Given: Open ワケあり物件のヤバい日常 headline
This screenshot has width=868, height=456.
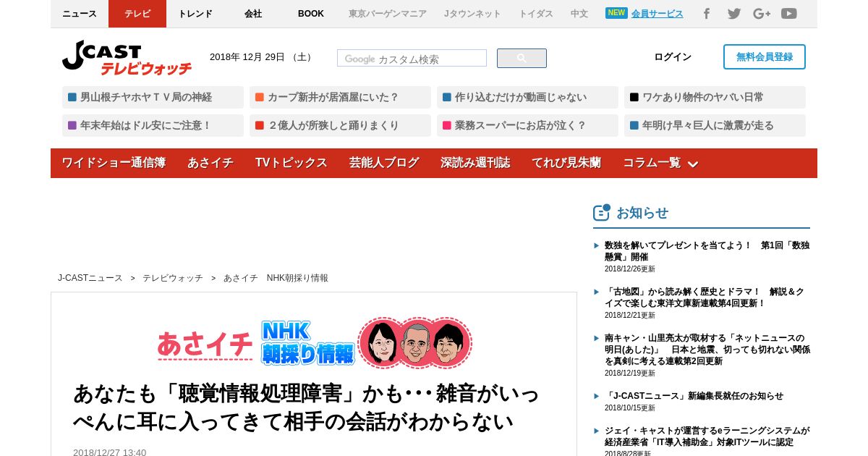Looking at the screenshot, I should tap(715, 97).
